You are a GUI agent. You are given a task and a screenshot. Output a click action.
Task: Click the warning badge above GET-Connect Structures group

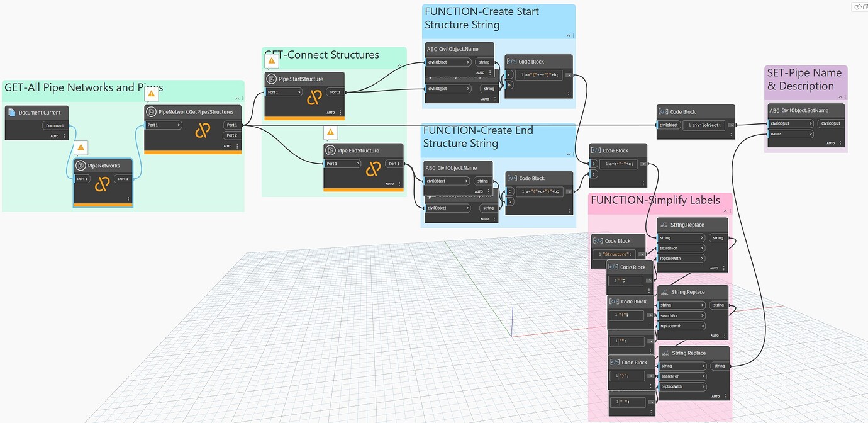point(271,60)
